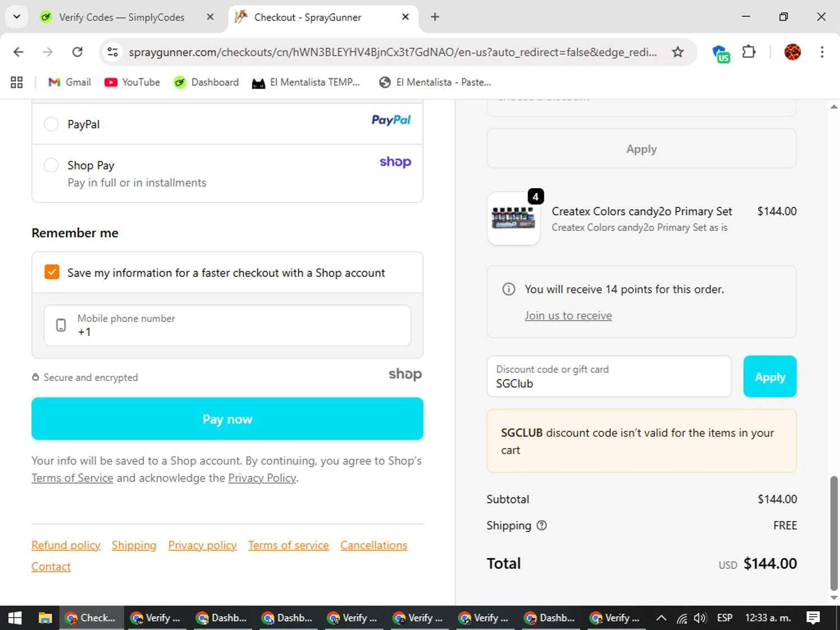This screenshot has width=840, height=630.
Task: Expand the tab search dropdown
Action: (17, 17)
